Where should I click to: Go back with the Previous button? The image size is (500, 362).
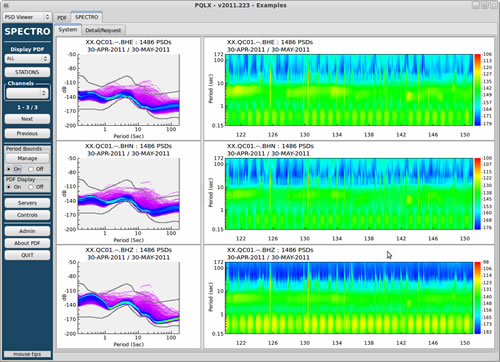27,133
